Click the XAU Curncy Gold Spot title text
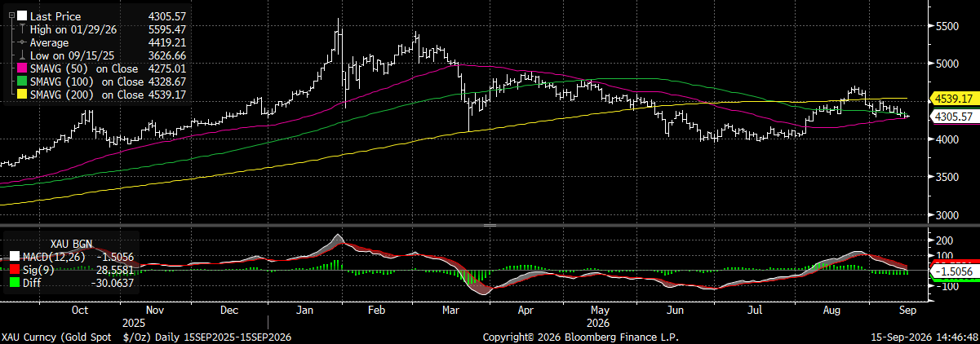 [x=145, y=337]
